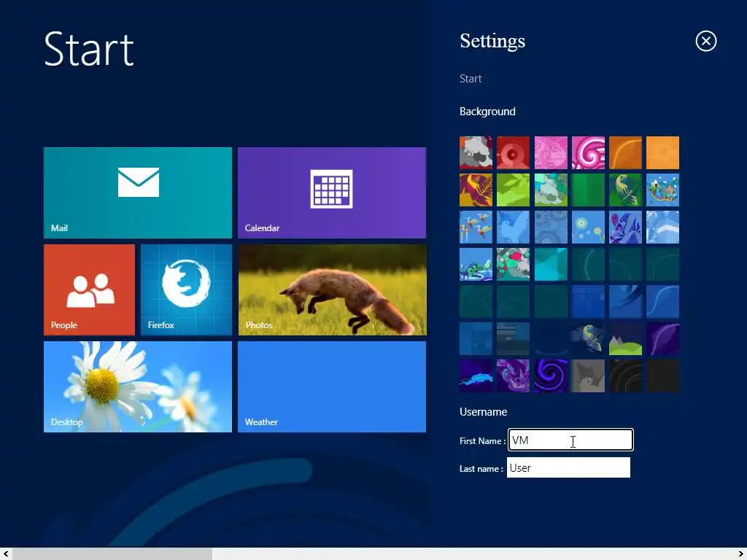
Task: Select the dark gray cityscape background
Action: (513, 338)
